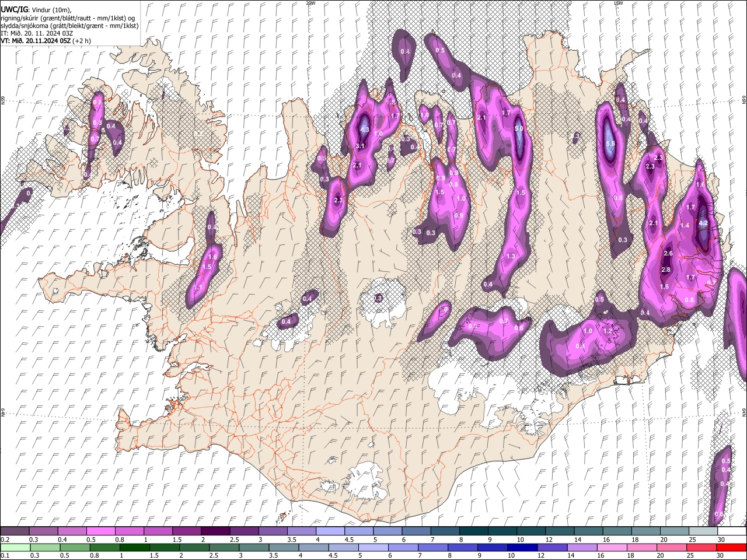Click the 4.2 precipitation value on the map

[703, 223]
